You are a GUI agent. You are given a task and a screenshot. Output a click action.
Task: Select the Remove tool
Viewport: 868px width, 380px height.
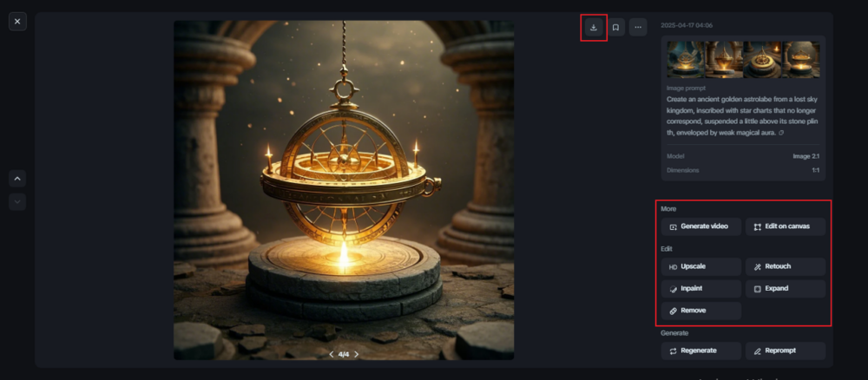coord(700,311)
